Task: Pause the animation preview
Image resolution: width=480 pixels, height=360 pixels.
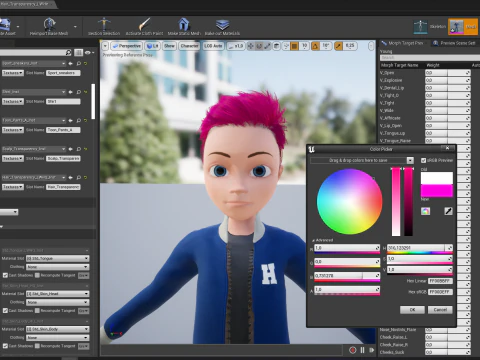Action: (362, 350)
